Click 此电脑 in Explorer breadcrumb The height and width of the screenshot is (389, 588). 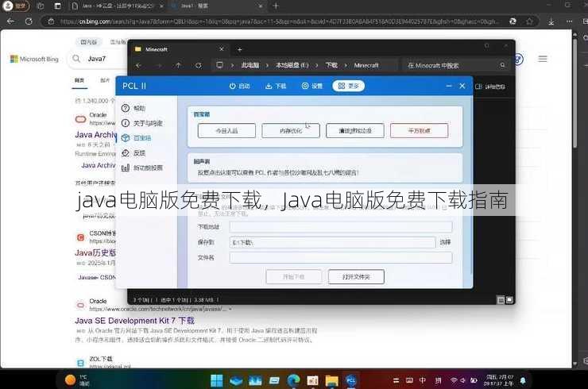pyautogui.click(x=250, y=65)
